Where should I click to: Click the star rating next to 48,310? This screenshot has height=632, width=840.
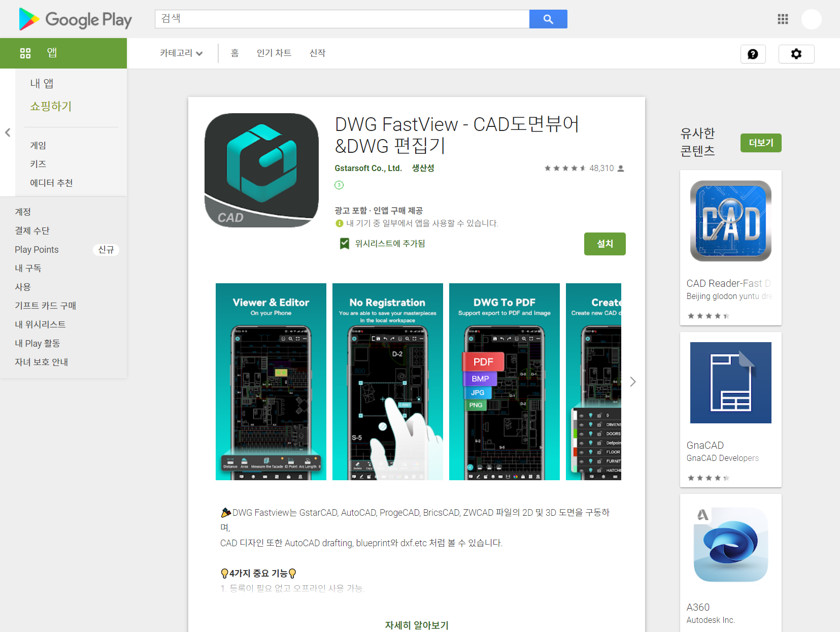pos(565,168)
